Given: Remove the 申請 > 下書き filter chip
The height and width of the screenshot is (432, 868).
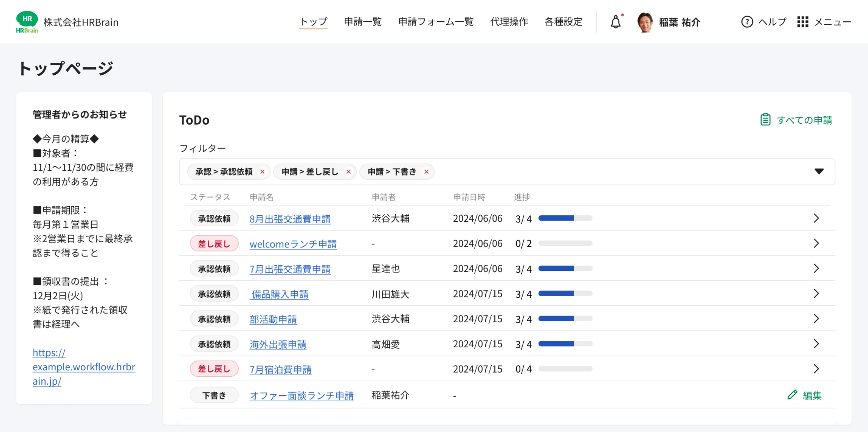Looking at the screenshot, I should (427, 172).
